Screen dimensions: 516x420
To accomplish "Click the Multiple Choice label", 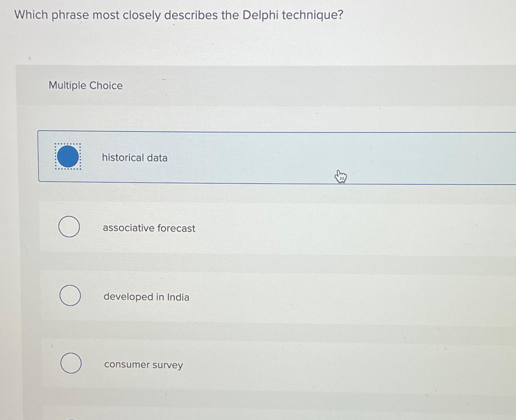I will point(85,85).
